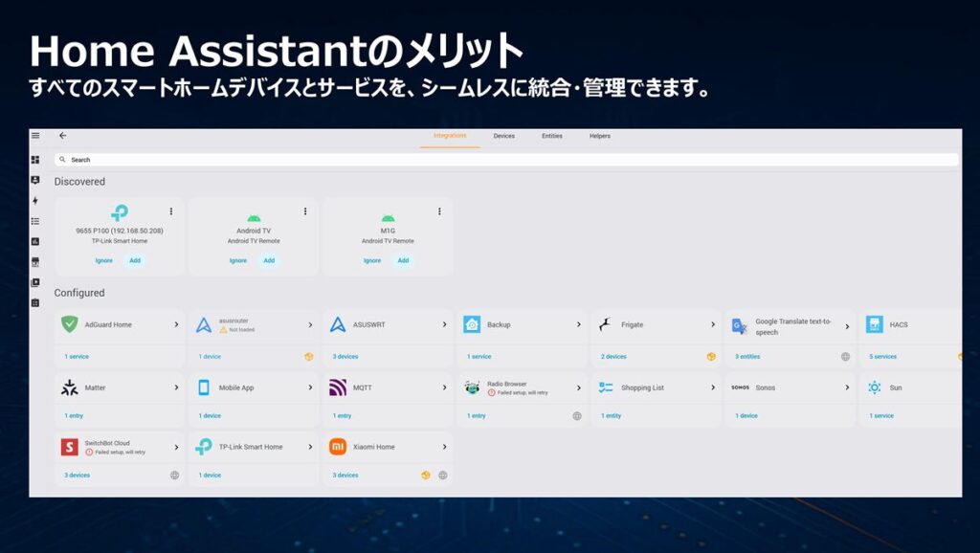Click the custom integration box icon on Frigate
980x553 pixels.
pos(711,357)
